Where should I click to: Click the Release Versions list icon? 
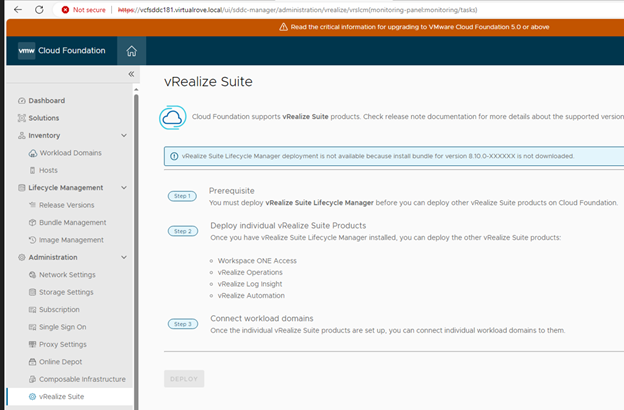click(x=33, y=205)
